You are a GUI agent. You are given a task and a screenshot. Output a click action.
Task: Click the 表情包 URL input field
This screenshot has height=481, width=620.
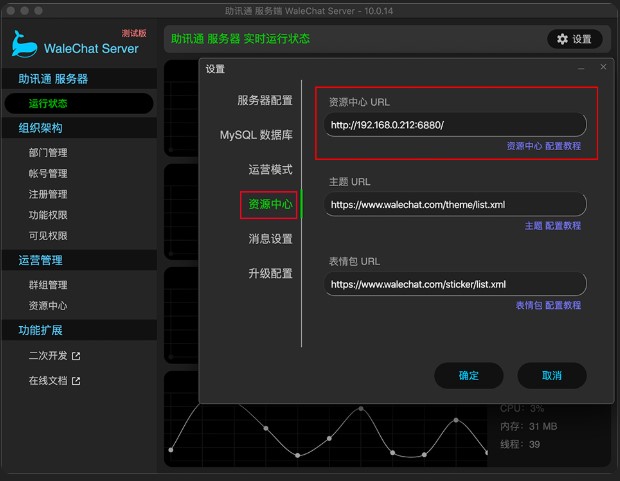(x=455, y=284)
